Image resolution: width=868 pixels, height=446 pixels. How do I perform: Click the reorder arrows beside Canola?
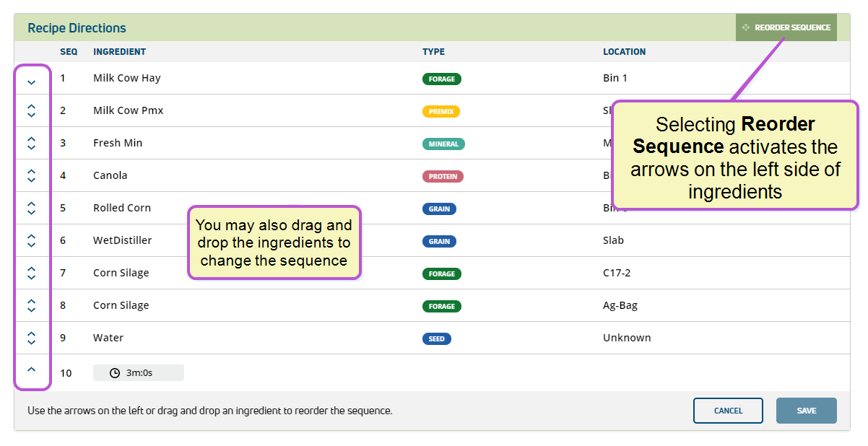click(31, 175)
